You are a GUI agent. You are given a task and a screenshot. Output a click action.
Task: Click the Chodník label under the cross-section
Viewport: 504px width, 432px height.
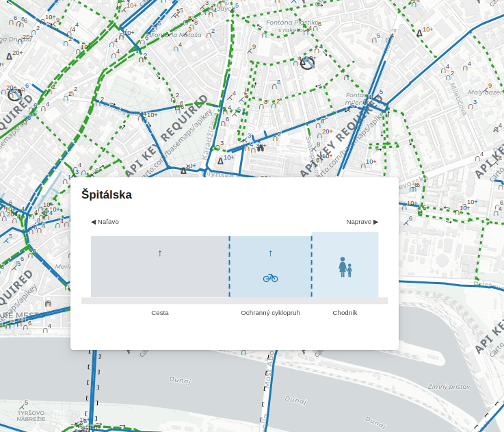(x=345, y=313)
